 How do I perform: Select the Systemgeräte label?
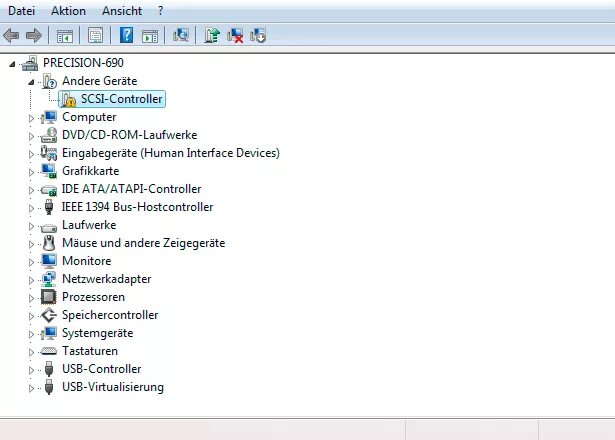click(98, 333)
